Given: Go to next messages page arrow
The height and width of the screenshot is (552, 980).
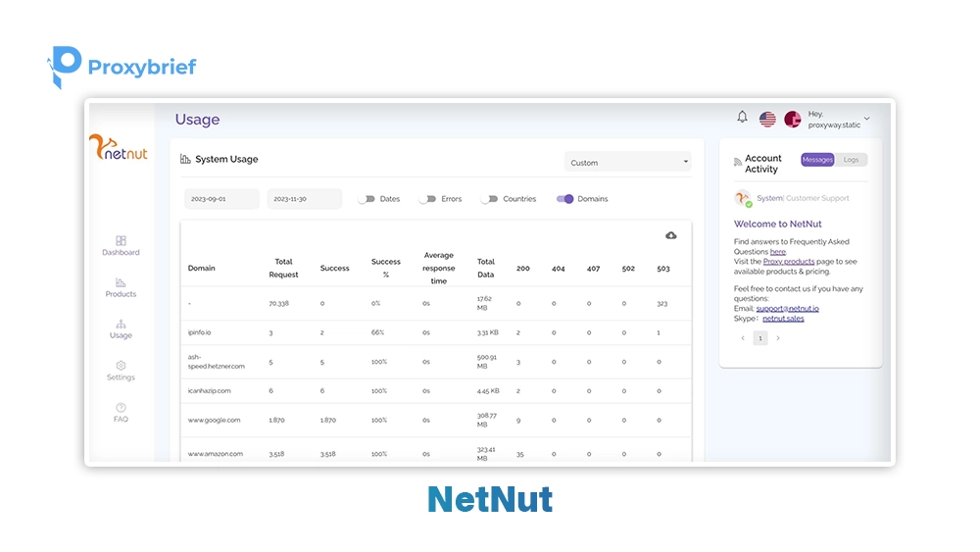Looking at the screenshot, I should coord(778,338).
